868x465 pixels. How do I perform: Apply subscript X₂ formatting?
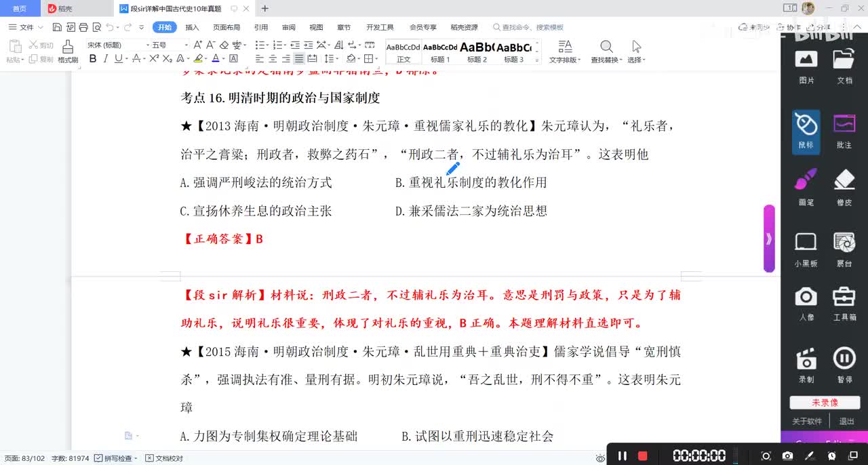tap(167, 59)
